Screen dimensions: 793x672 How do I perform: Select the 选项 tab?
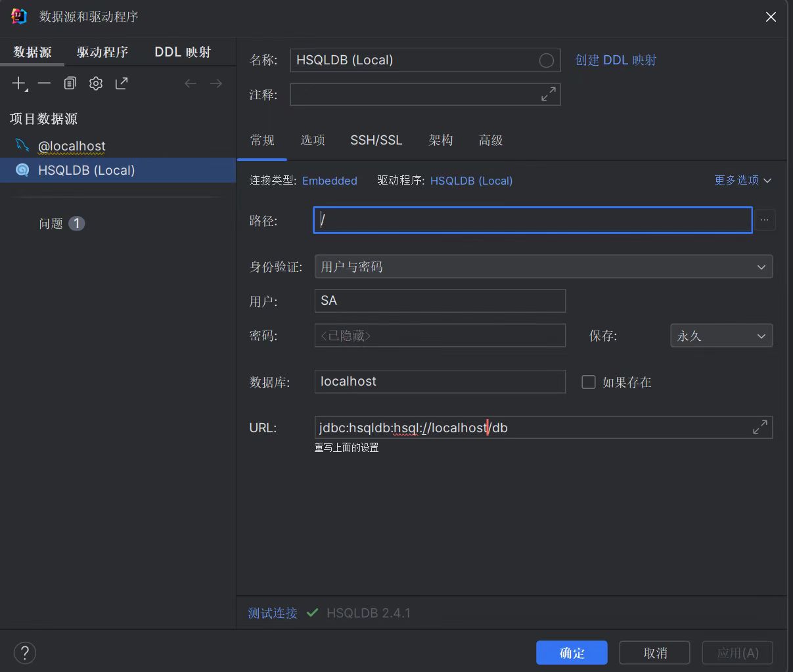click(x=313, y=140)
